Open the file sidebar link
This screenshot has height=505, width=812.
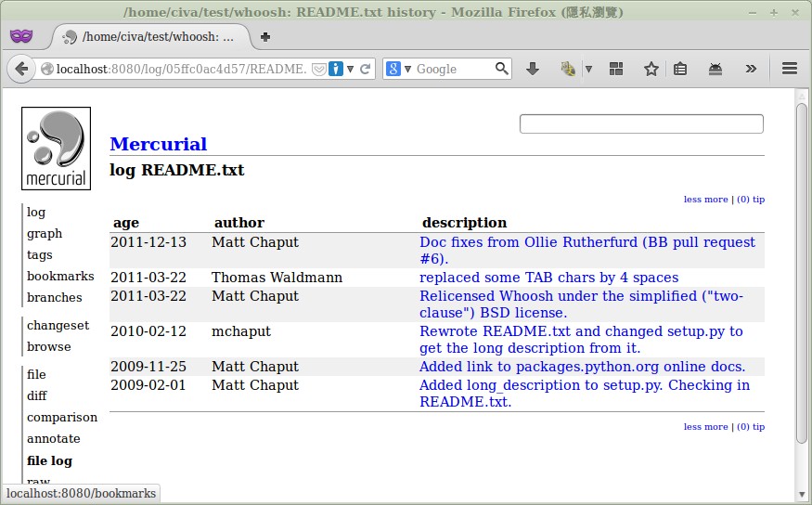[36, 374]
